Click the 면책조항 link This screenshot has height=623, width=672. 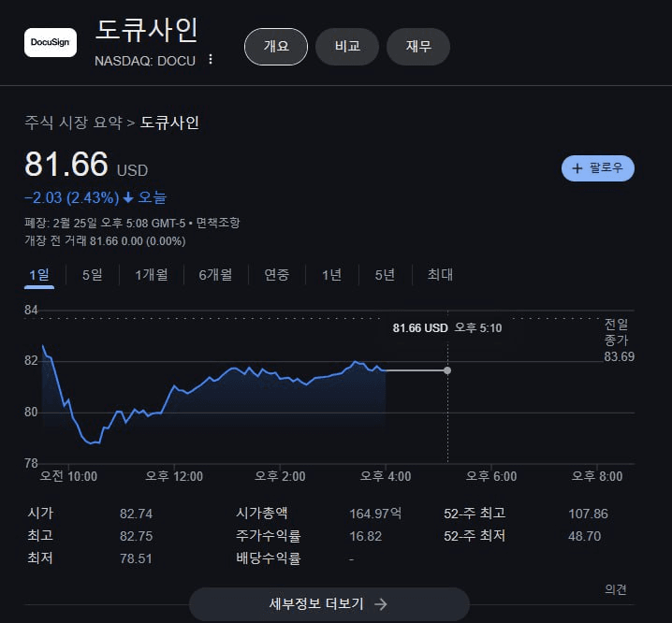218,223
